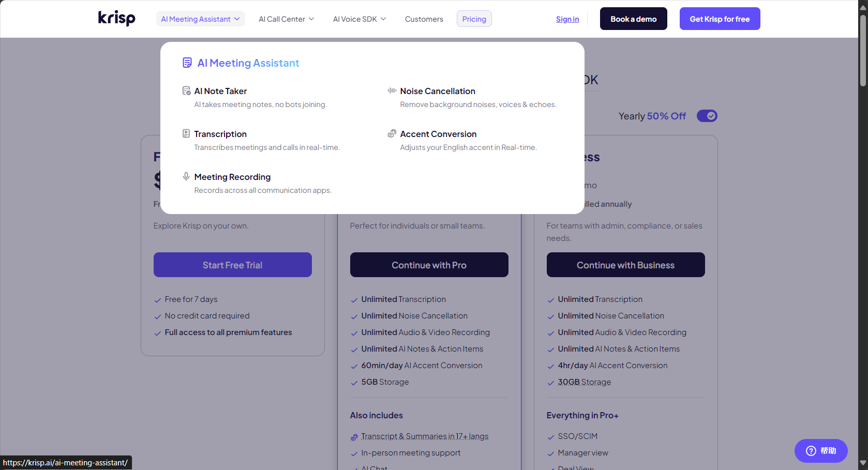Click the Noise Cancellation waveform icon
868x470 pixels.
click(392, 90)
